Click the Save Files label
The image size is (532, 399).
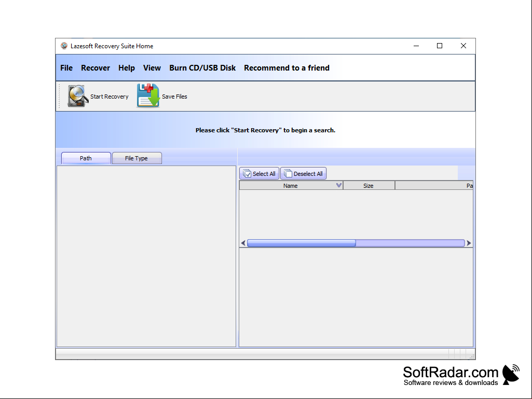(x=174, y=97)
